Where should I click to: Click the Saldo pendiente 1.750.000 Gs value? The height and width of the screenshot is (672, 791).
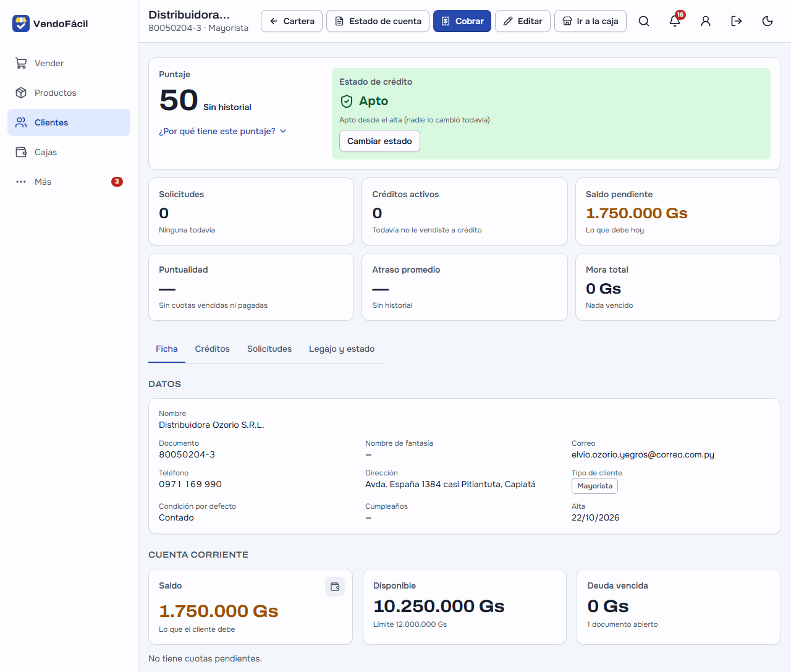click(637, 213)
